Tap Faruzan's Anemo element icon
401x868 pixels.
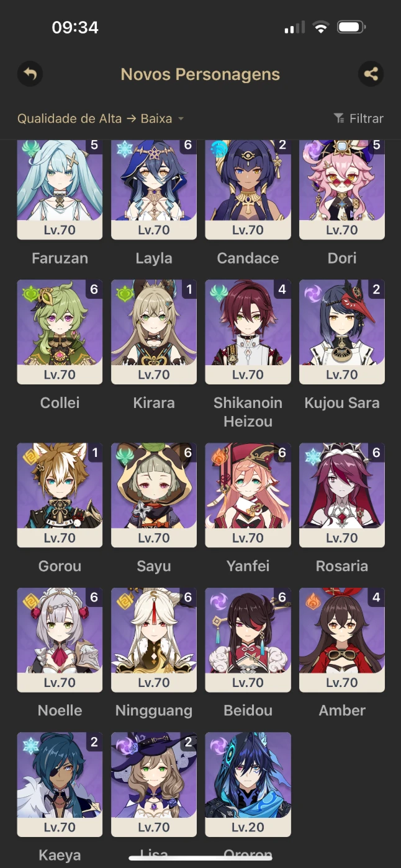coord(30,148)
